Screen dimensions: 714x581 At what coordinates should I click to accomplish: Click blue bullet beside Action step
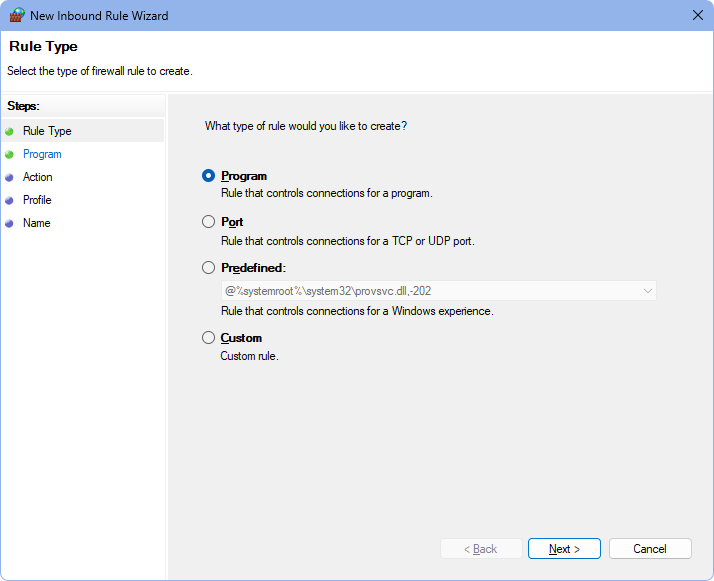coord(10,177)
